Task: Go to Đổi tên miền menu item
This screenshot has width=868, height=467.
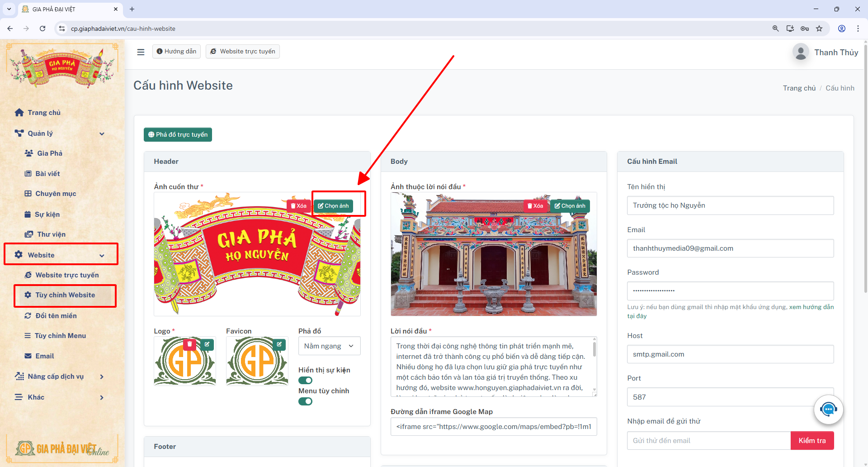Action: 56,316
